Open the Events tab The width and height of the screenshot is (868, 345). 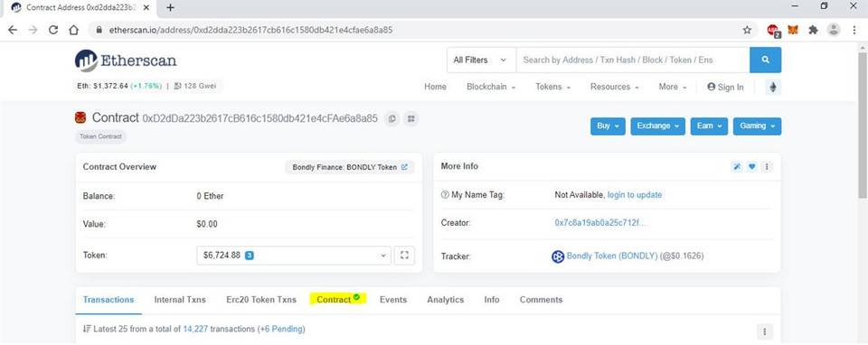[x=393, y=300]
